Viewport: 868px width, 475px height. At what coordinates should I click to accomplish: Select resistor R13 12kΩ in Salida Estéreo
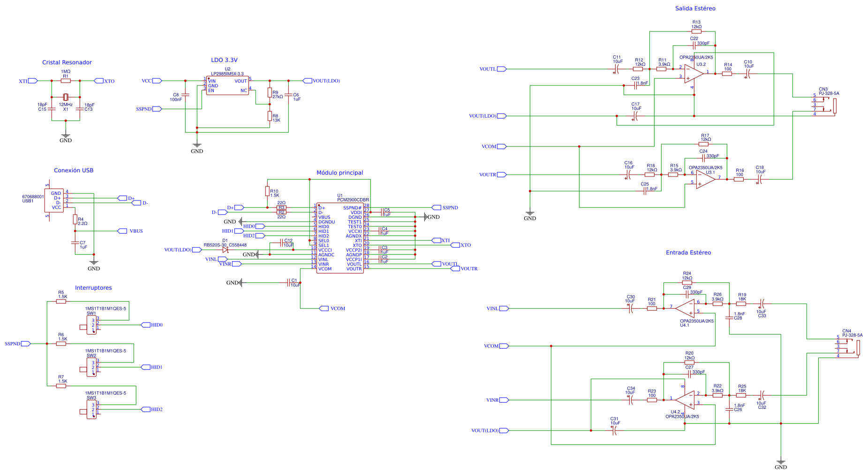(696, 31)
